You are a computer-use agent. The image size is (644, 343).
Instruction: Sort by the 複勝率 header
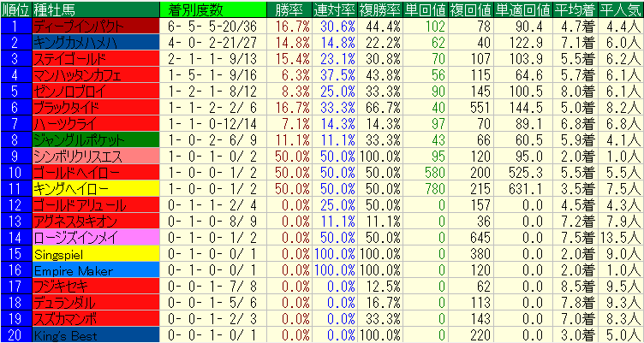[x=380, y=9]
